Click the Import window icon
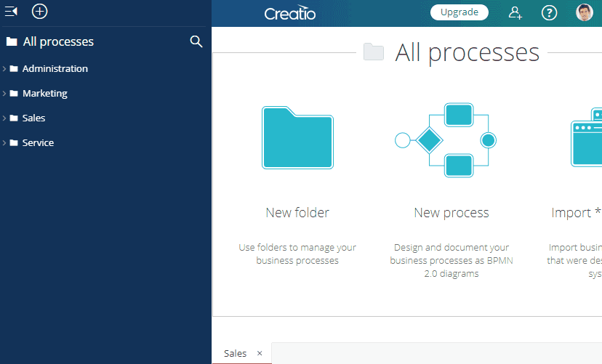The height and width of the screenshot is (364, 602). pos(586,137)
